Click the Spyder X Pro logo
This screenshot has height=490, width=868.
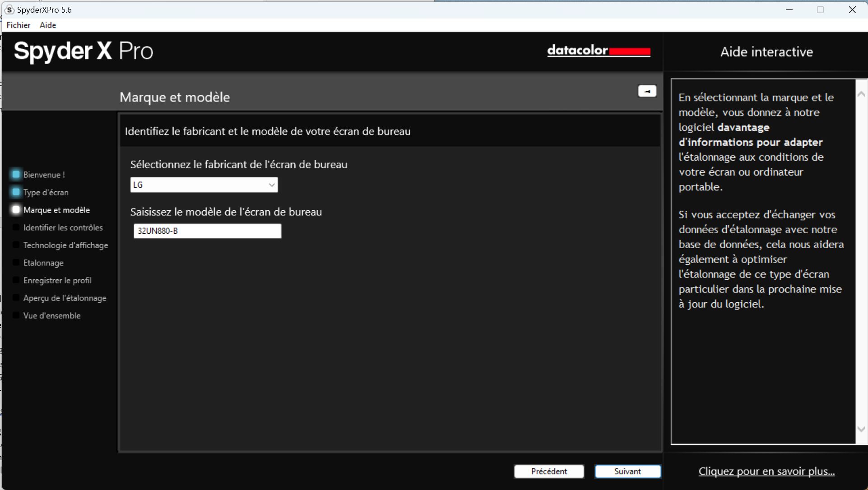pyautogui.click(x=84, y=51)
